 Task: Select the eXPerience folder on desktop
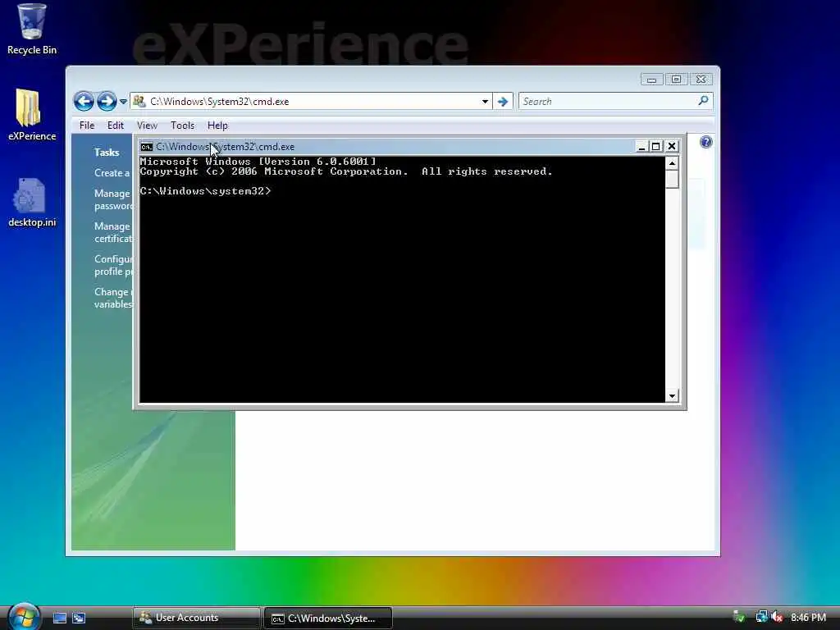(32, 115)
